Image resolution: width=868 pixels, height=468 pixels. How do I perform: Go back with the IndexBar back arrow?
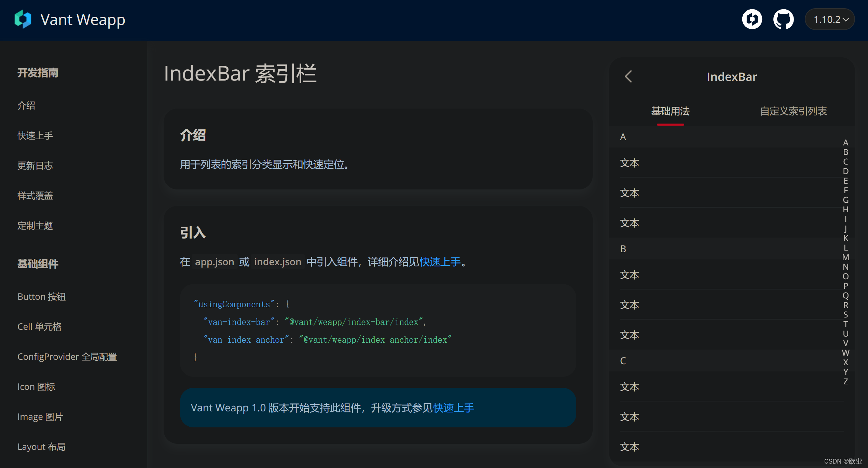(x=628, y=76)
